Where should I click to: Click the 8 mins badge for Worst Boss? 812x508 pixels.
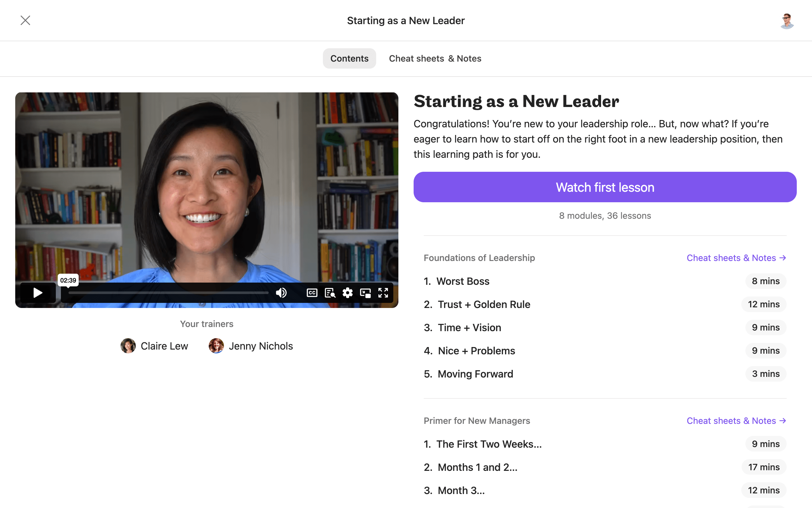point(766,281)
